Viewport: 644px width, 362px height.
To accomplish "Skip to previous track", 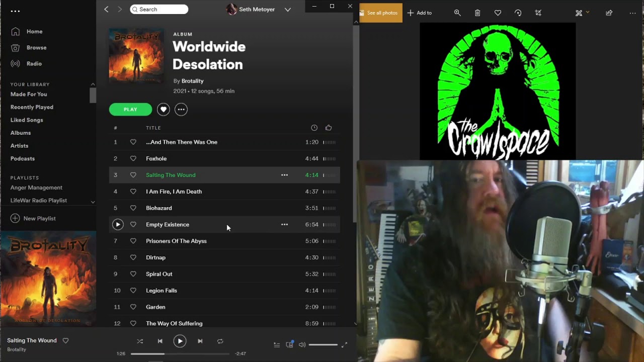I will click(160, 341).
